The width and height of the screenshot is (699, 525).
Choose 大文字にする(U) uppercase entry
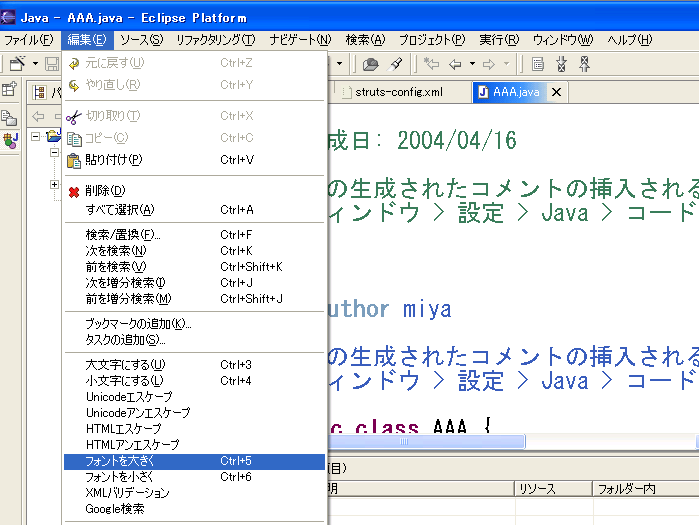point(194,365)
